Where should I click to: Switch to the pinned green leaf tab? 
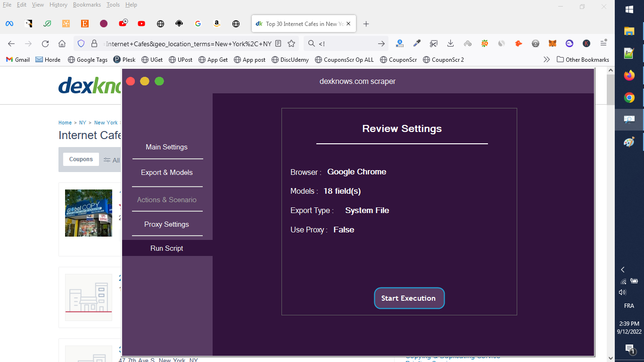pyautogui.click(x=47, y=24)
